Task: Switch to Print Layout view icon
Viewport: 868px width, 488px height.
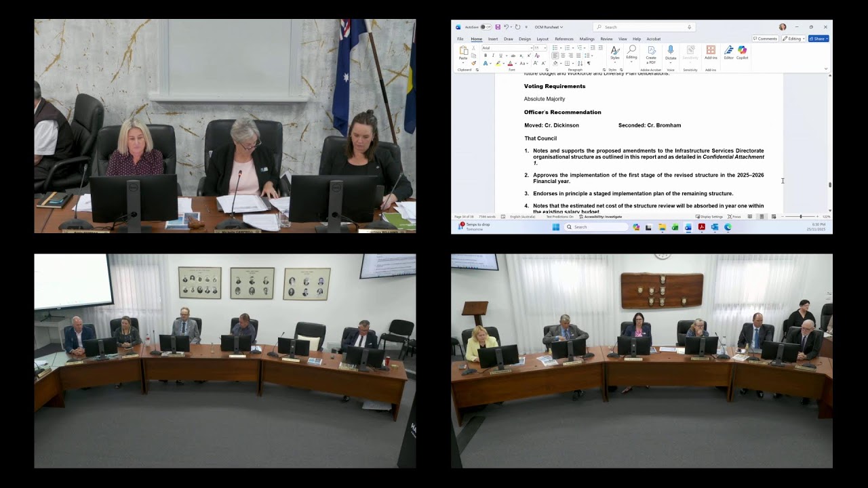Action: click(762, 217)
